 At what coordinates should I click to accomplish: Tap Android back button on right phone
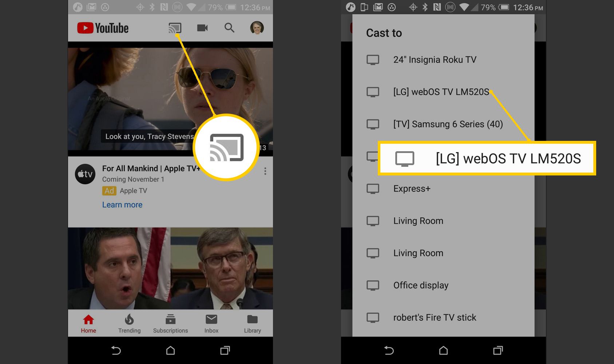[x=389, y=351]
